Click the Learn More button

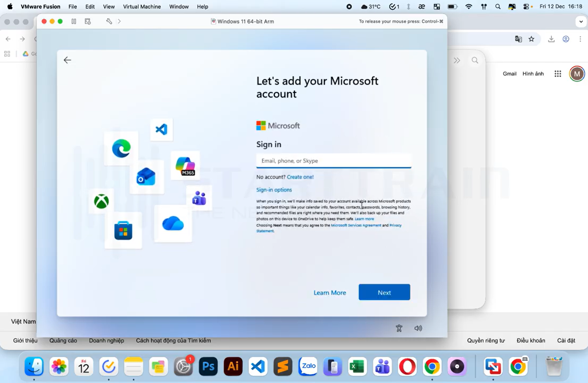pos(329,293)
